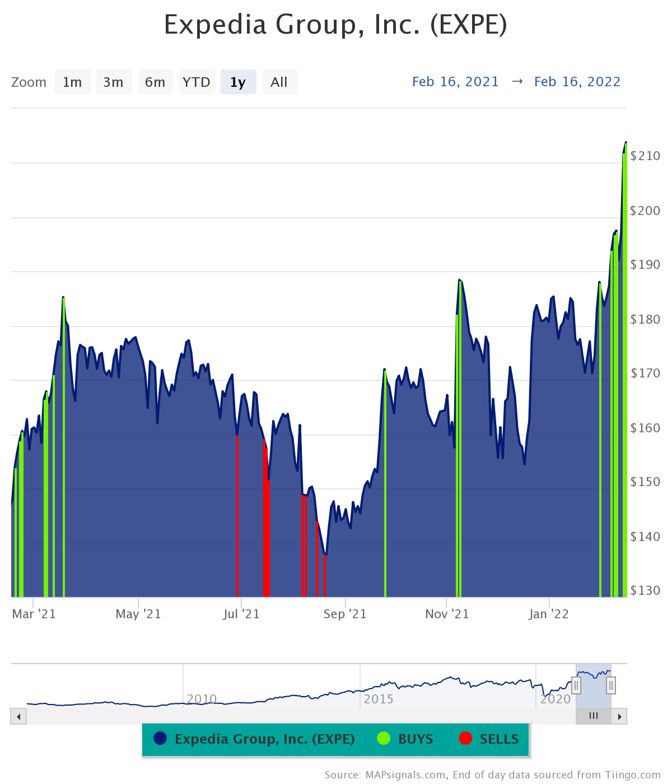Image resolution: width=672 pixels, height=784 pixels.
Task: Click the $140 y-axis label
Action: (x=645, y=536)
